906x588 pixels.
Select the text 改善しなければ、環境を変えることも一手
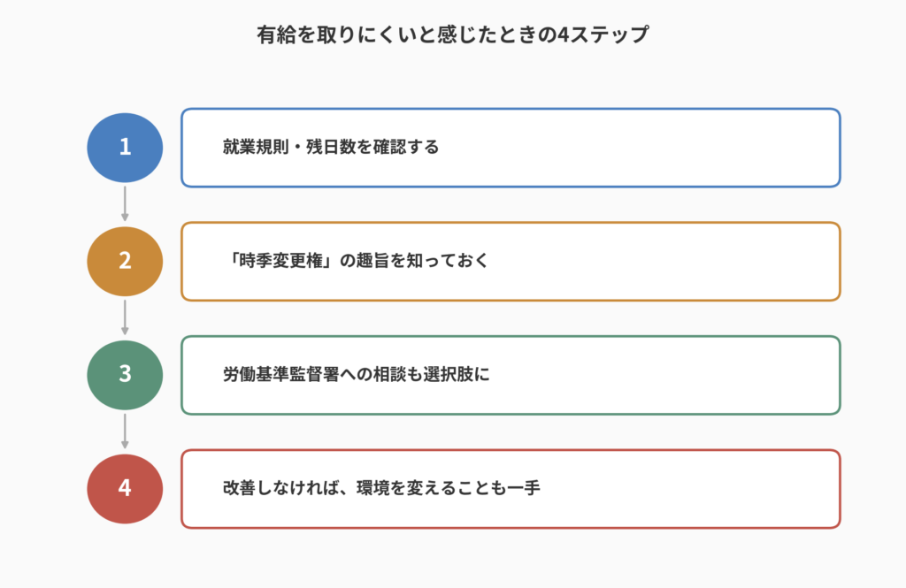point(381,489)
